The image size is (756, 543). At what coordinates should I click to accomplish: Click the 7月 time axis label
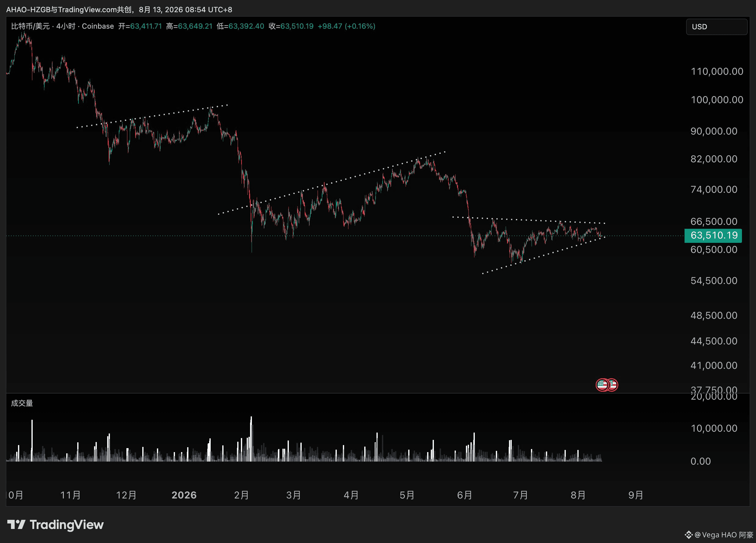click(x=521, y=495)
